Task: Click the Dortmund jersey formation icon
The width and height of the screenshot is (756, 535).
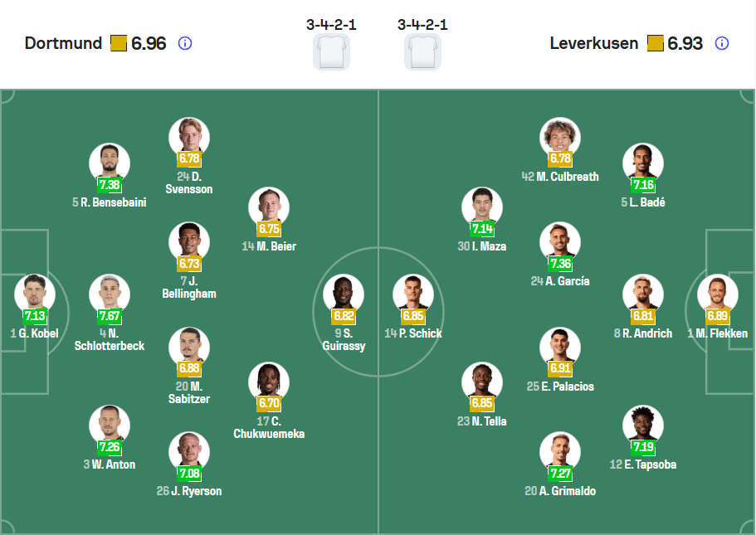Action: pos(331,50)
